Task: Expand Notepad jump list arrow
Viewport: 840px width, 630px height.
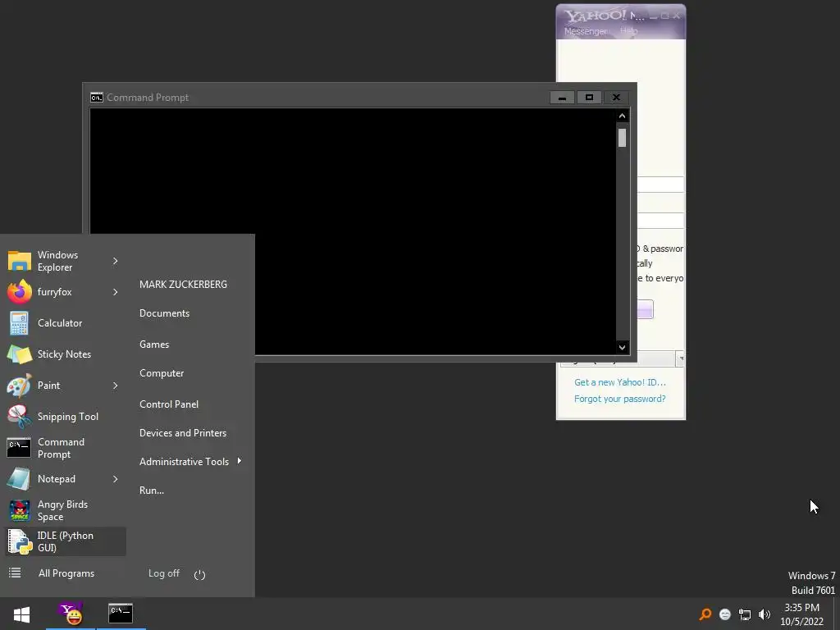Action: tap(115, 479)
